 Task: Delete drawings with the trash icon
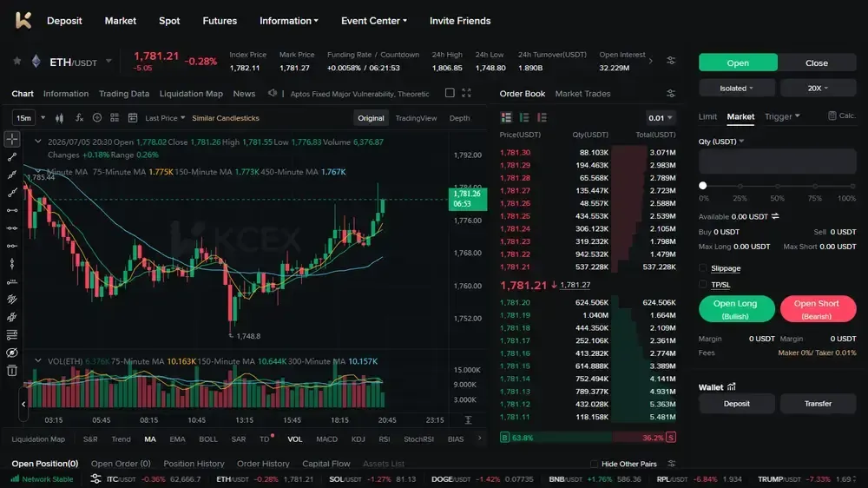(x=12, y=371)
